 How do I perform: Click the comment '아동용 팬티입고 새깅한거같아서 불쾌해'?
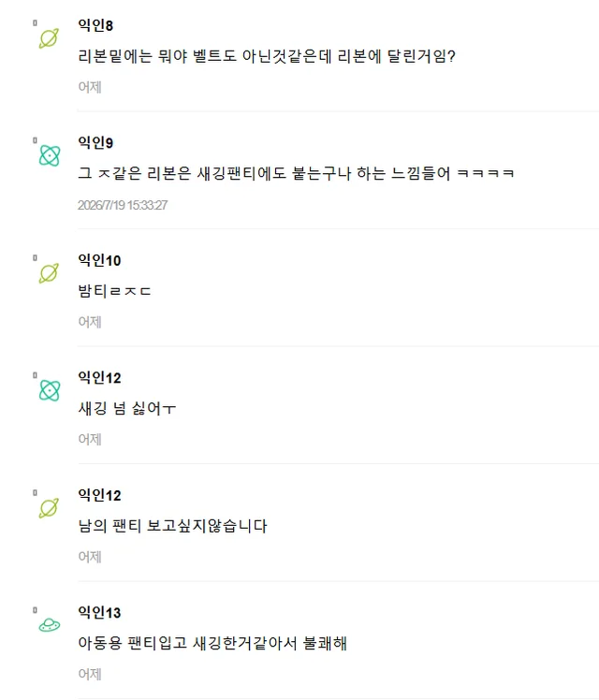212,643
